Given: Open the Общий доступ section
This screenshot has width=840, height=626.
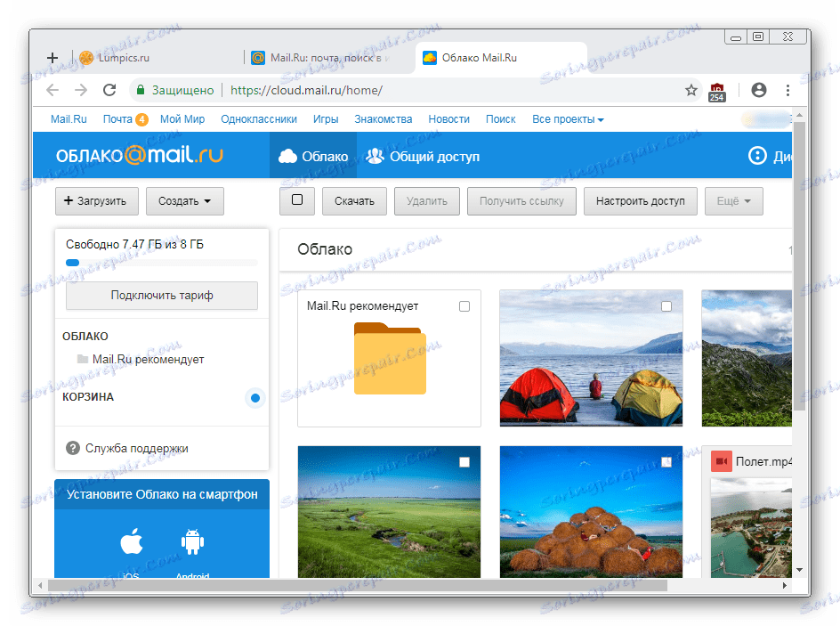Looking at the screenshot, I should tap(424, 157).
